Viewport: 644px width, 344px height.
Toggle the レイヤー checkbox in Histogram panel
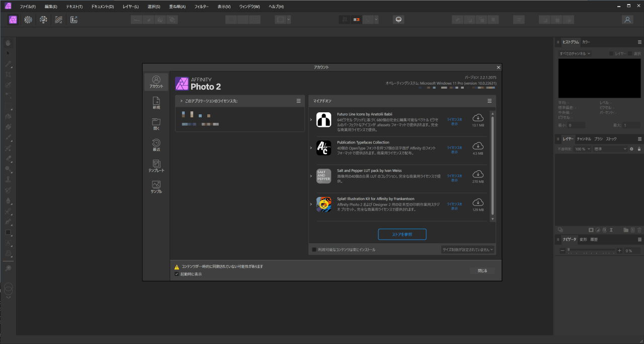(x=611, y=53)
